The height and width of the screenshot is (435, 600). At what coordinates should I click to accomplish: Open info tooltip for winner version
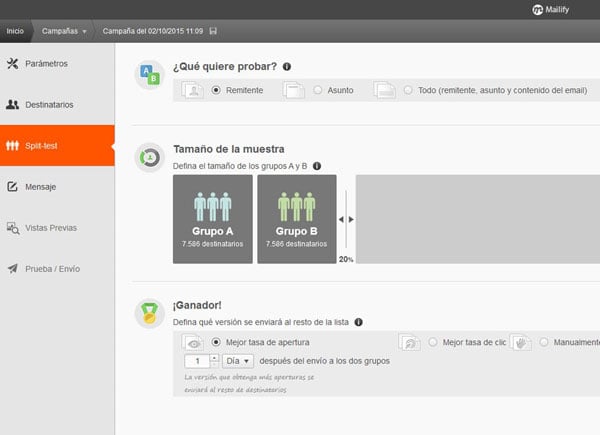click(359, 322)
